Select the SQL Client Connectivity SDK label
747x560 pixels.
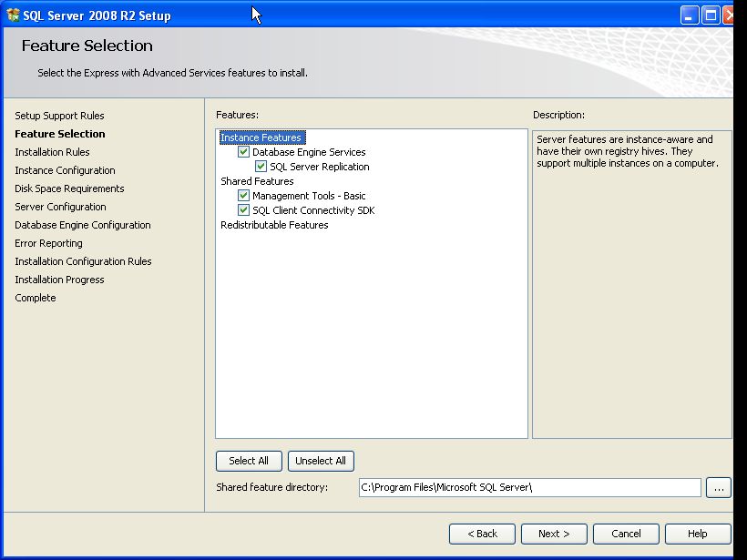(313, 210)
